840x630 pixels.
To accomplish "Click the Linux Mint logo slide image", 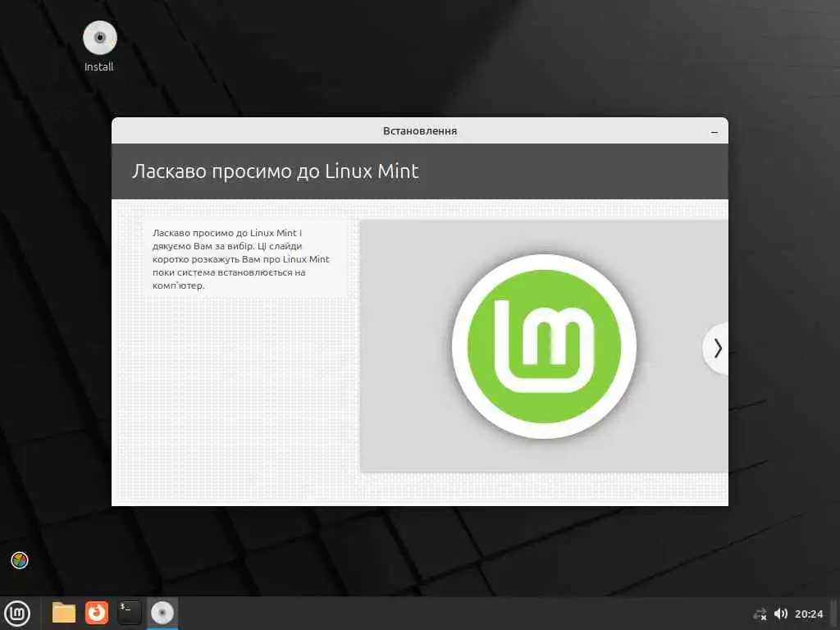I will point(544,347).
